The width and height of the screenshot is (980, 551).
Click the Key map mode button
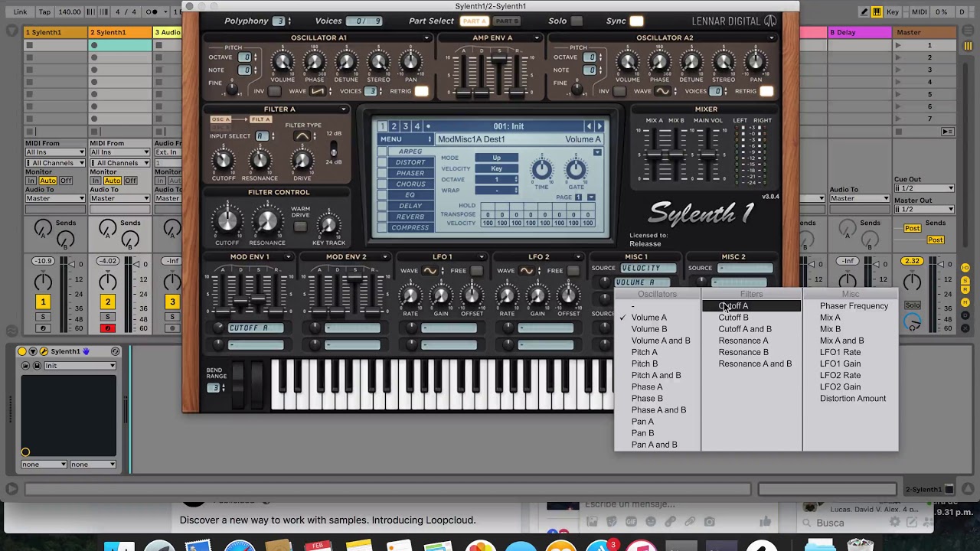point(893,11)
